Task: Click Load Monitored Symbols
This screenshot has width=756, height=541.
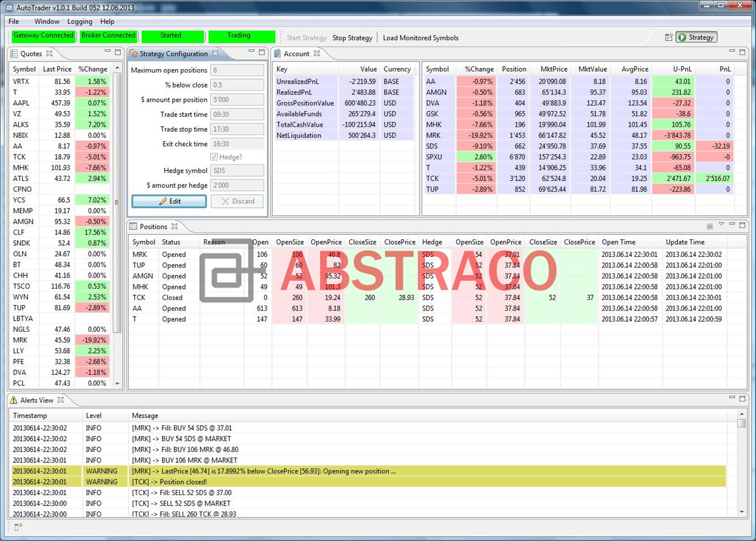Action: click(420, 38)
